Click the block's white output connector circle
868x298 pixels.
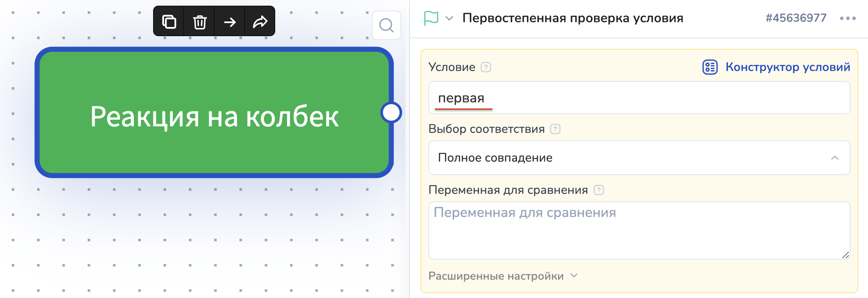[391, 112]
